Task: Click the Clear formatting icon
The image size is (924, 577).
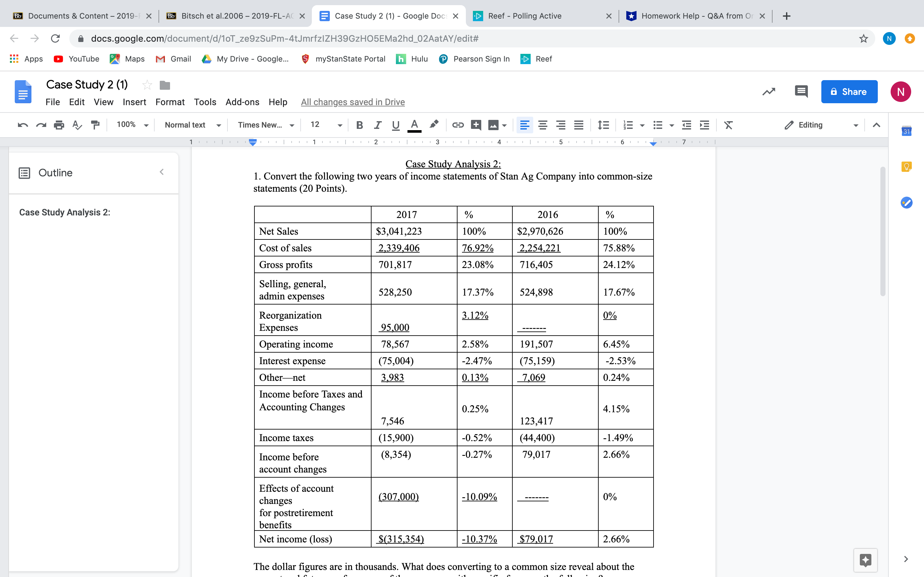Action: 728,125
